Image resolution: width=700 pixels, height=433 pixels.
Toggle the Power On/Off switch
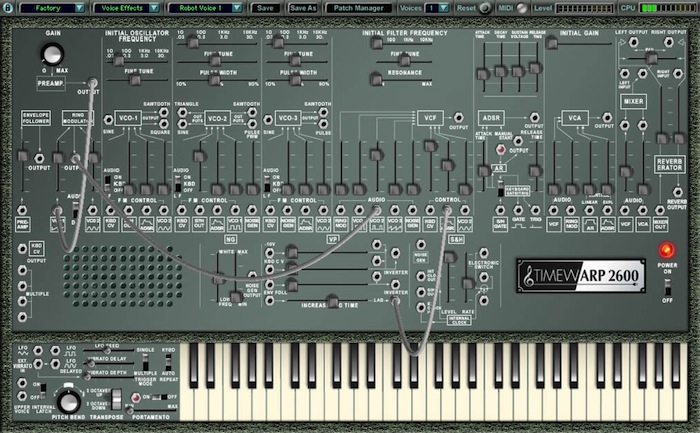[667, 287]
